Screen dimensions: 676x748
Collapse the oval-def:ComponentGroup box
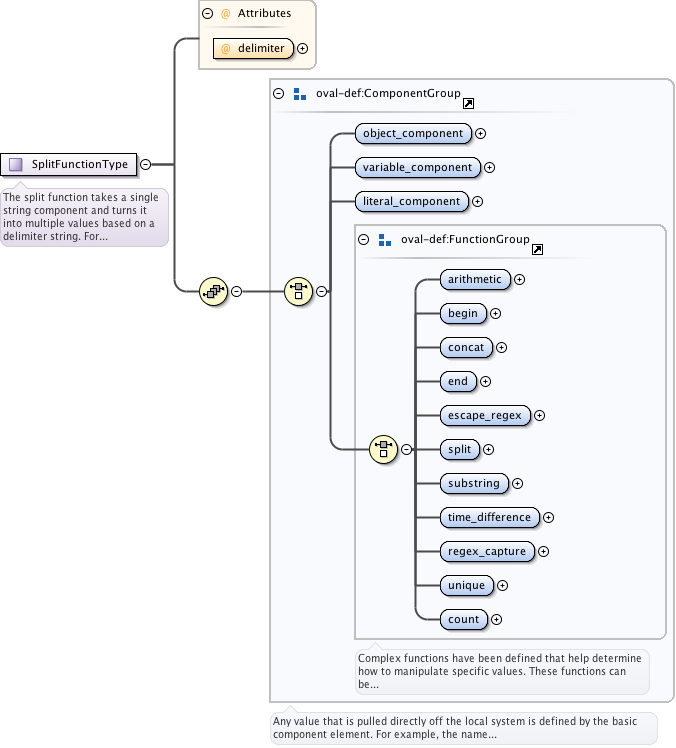279,94
